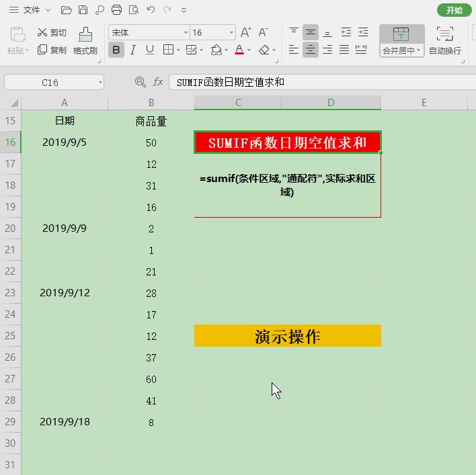This screenshot has width=476, height=475.
Task: Click the increase indent icon
Action: (363, 32)
